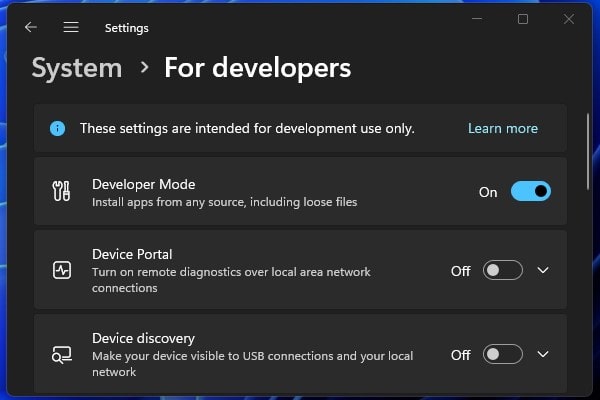Enable the Device discovery toggle

(x=502, y=354)
